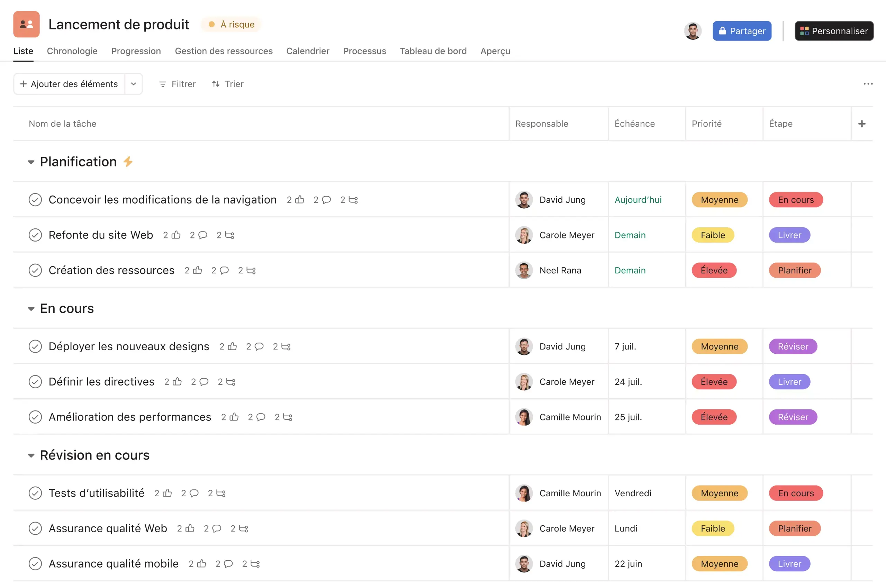Add a new column with the plus icon

point(862,124)
